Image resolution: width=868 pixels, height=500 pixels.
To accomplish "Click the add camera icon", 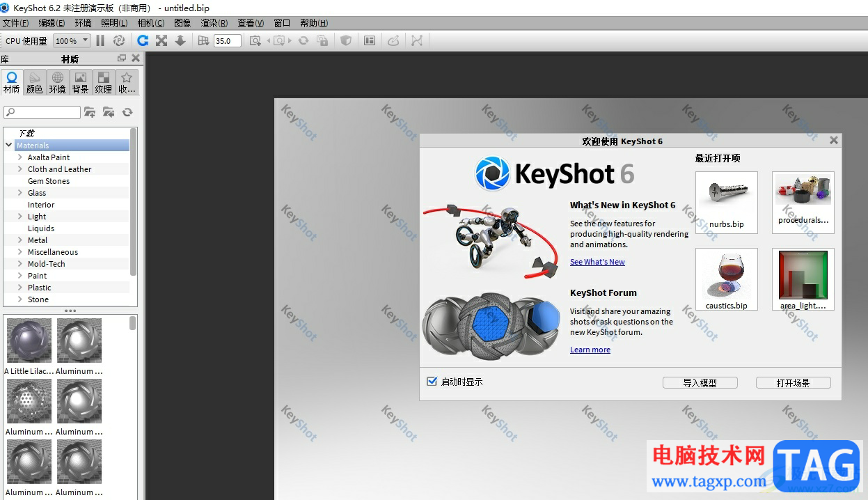I will click(x=256, y=41).
